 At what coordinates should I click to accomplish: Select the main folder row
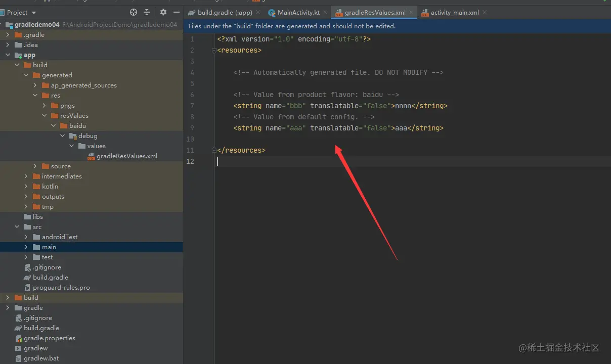click(x=92, y=247)
